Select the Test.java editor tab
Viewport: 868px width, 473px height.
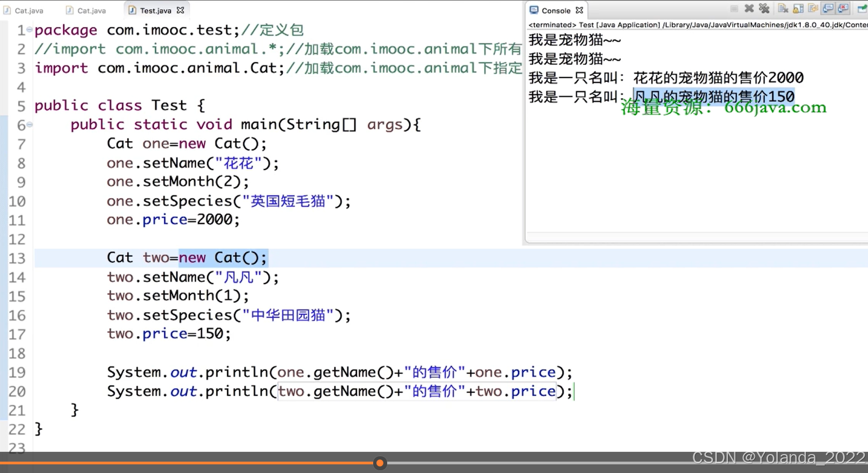[155, 10]
